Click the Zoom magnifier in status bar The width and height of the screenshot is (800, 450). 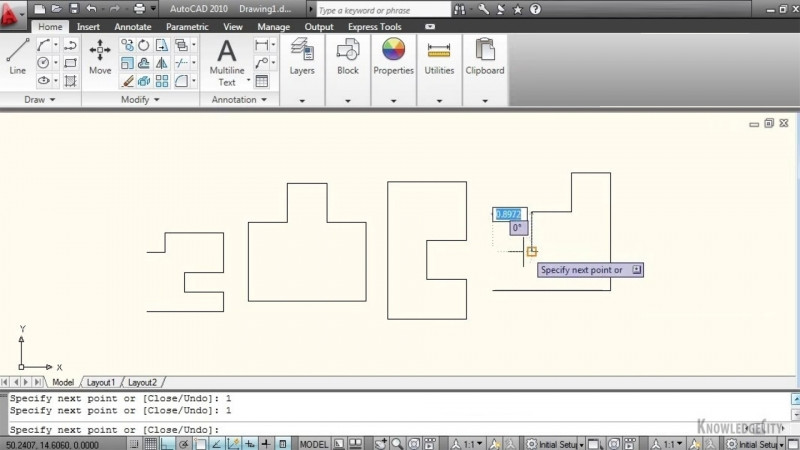point(397,444)
